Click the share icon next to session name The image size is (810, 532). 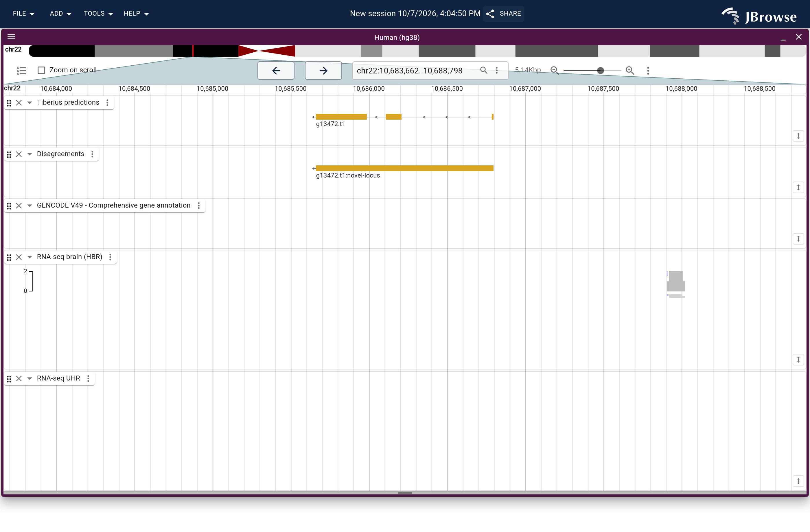[x=490, y=14]
